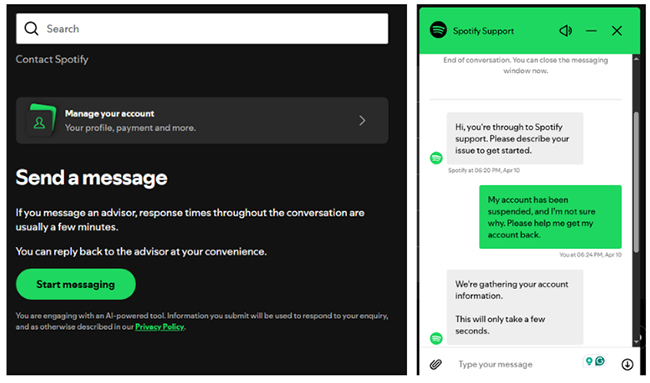This screenshot has height=383, width=650.
Task: Click the 'End of conversation' notice
Action: (x=526, y=65)
